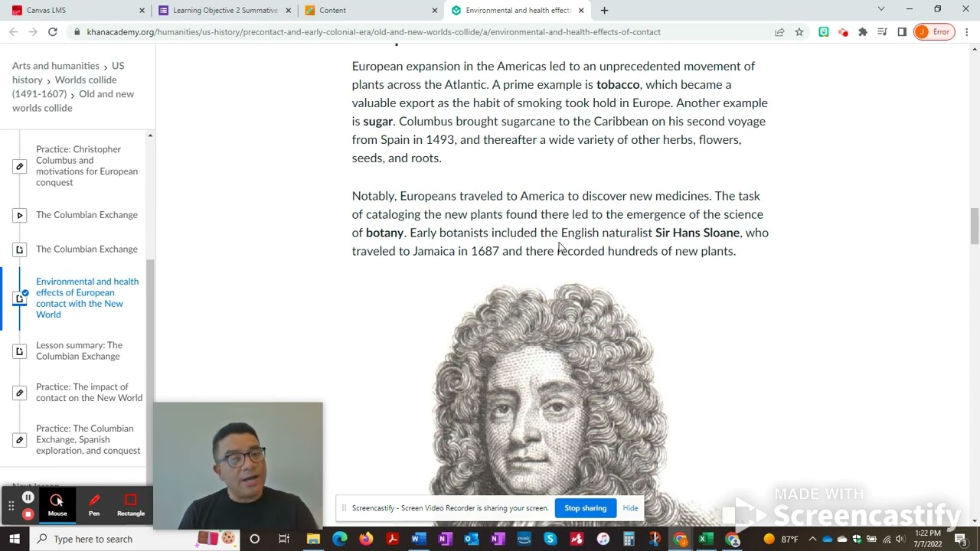The width and height of the screenshot is (980, 551).
Task: Switch to Learning Objective 2 Summative tab
Action: (x=224, y=10)
